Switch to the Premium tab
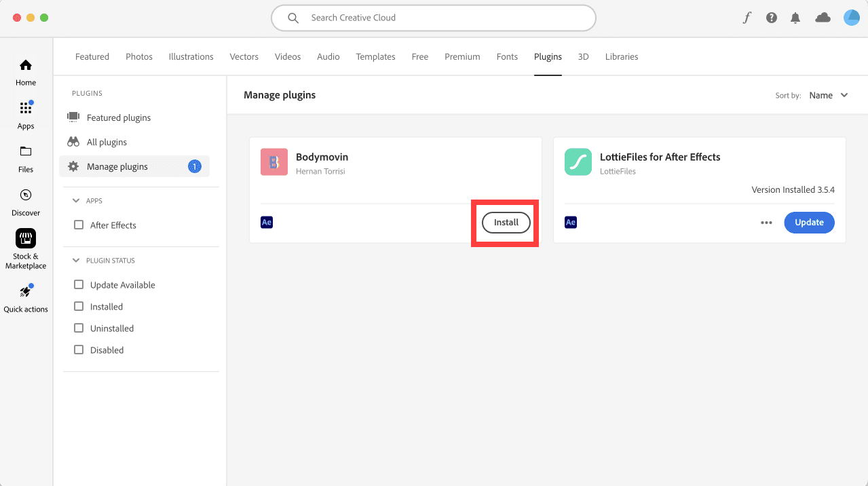868x486 pixels. [x=462, y=57]
